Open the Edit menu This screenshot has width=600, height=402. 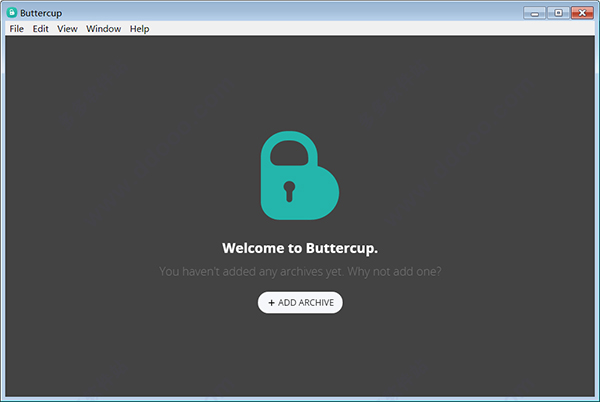[x=40, y=29]
